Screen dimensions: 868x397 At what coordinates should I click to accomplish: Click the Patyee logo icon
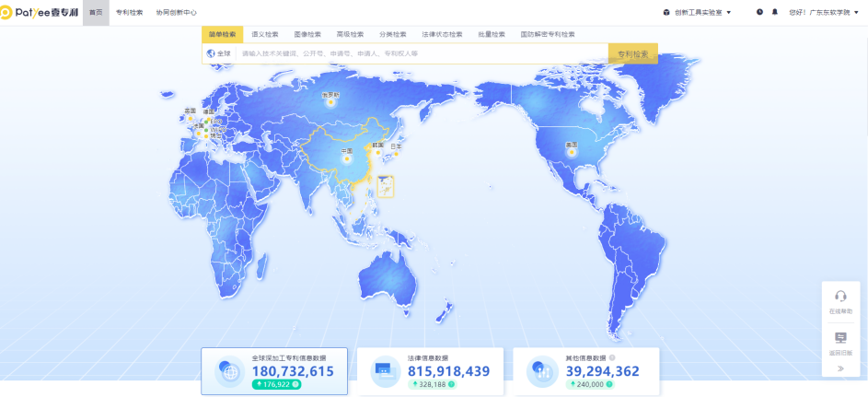click(x=6, y=12)
